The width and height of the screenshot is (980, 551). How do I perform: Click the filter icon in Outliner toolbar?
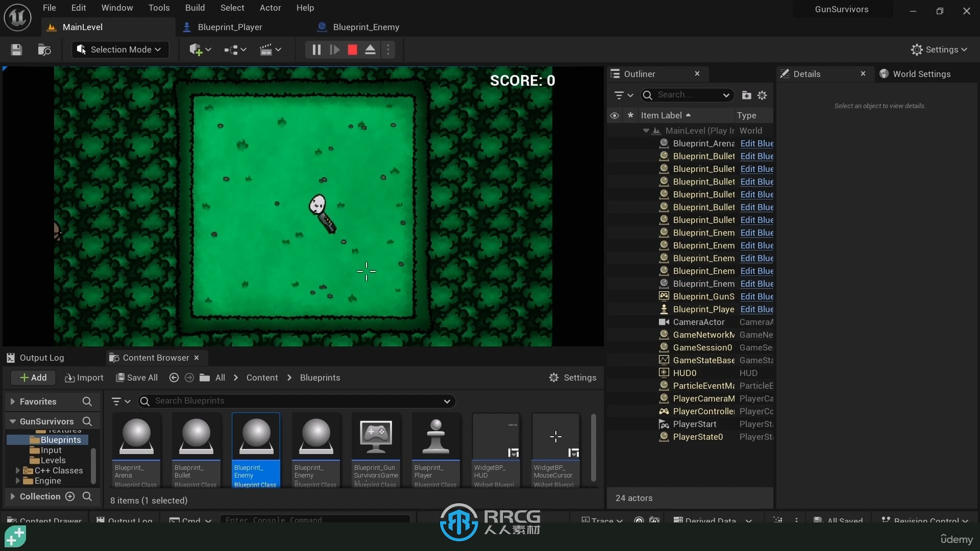click(619, 95)
